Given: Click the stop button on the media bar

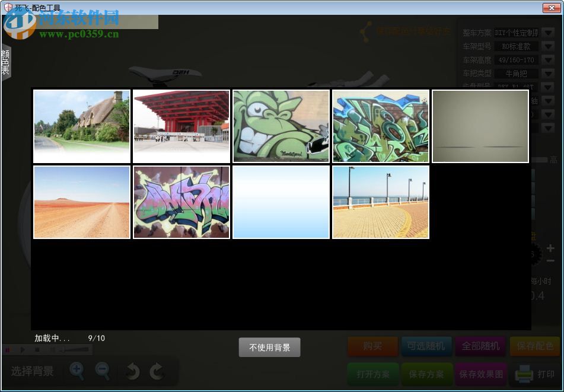Looking at the screenshot, I should (x=37, y=349).
